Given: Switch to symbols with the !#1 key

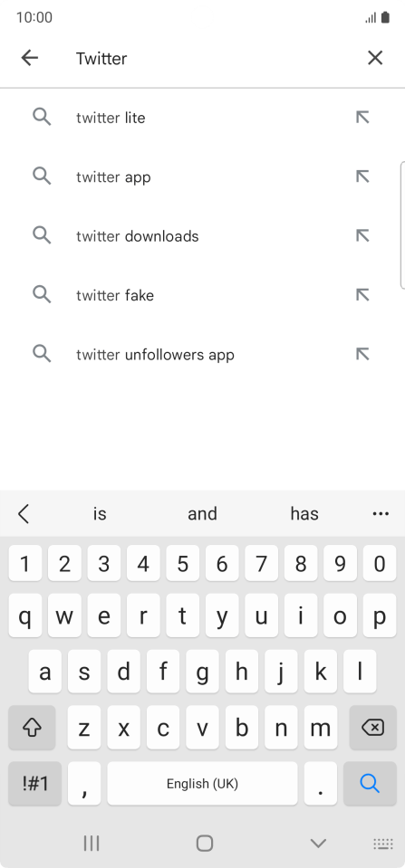Looking at the screenshot, I should (35, 783).
